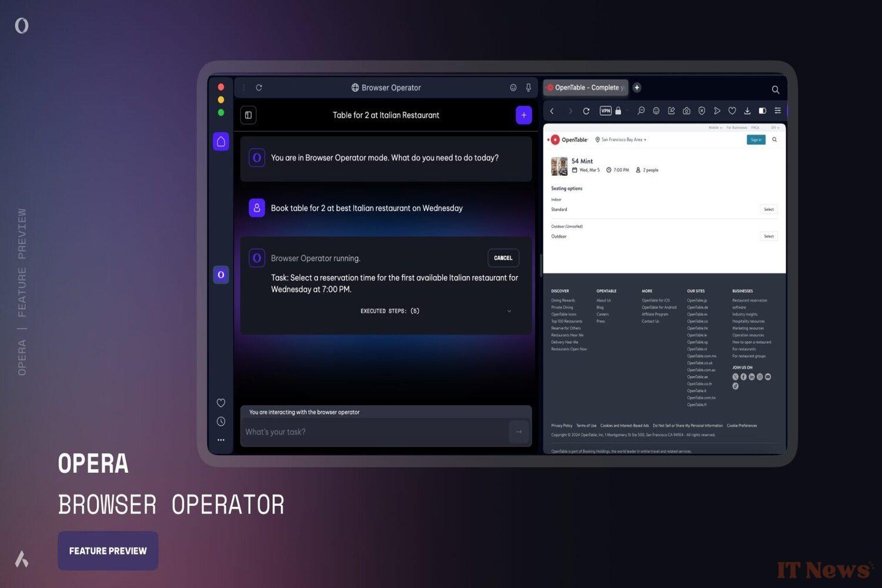The width and height of the screenshot is (882, 588).
Task: Click the emoji smiley icon in browser toolbar
Action: click(656, 111)
